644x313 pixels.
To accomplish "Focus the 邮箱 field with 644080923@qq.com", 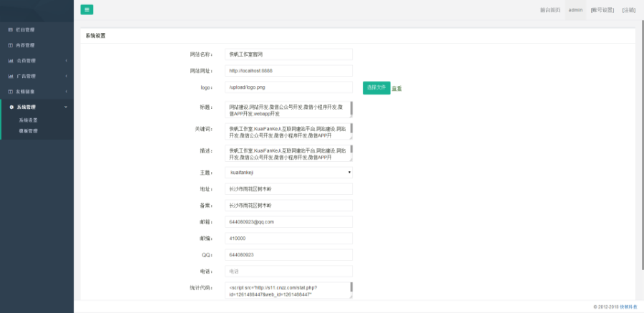I will coord(289,222).
